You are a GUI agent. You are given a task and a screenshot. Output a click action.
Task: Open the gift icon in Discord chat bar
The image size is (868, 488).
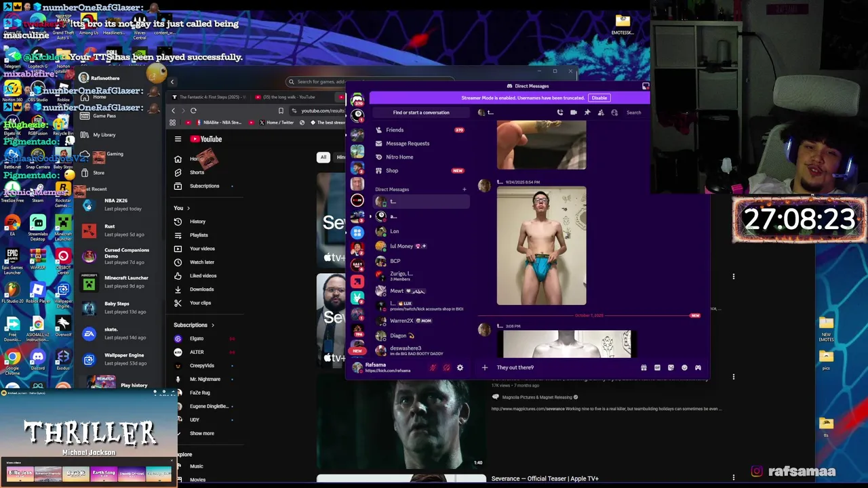click(644, 367)
